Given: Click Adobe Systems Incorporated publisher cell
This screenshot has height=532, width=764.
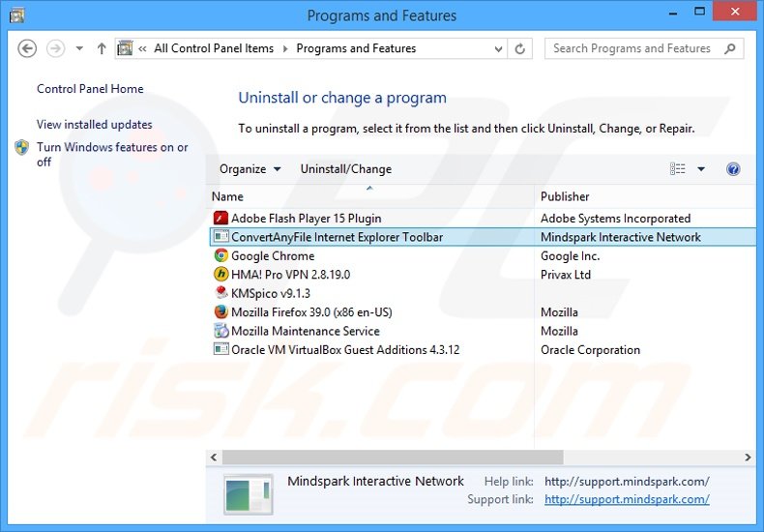Looking at the screenshot, I should tap(615, 219).
